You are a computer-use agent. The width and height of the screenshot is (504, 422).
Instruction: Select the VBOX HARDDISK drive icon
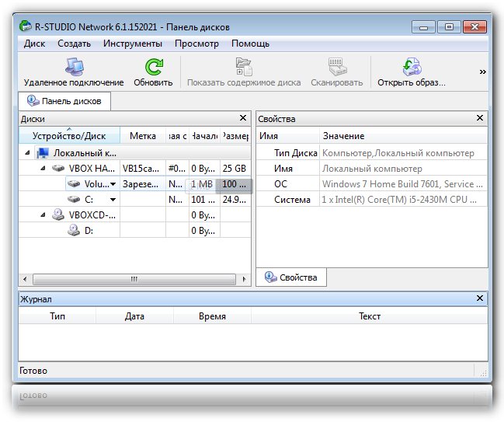pos(59,169)
